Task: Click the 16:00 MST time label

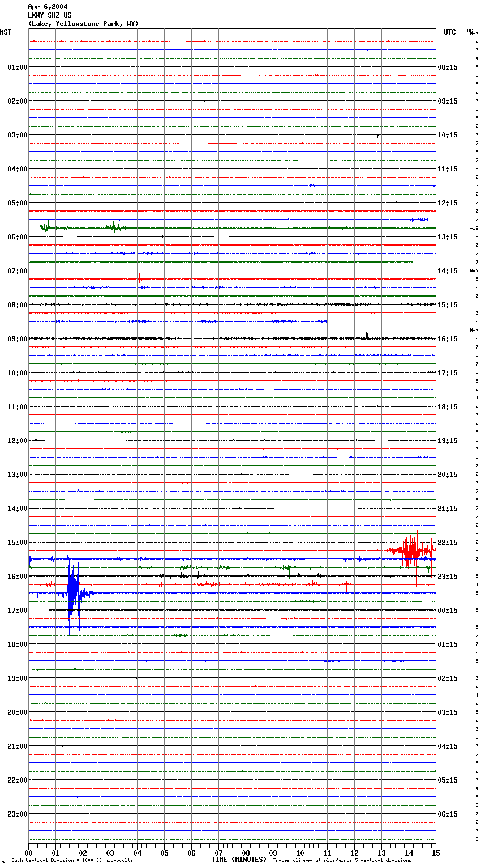Action: pyautogui.click(x=18, y=577)
